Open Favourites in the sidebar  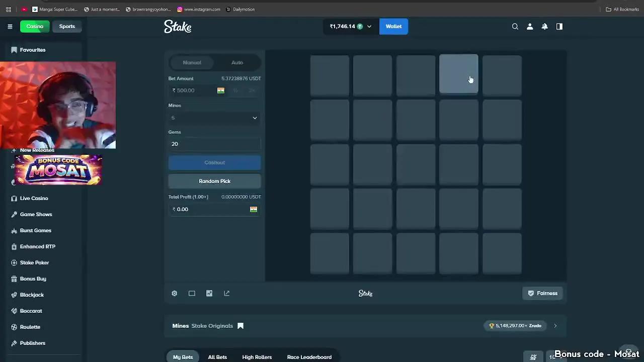point(33,50)
